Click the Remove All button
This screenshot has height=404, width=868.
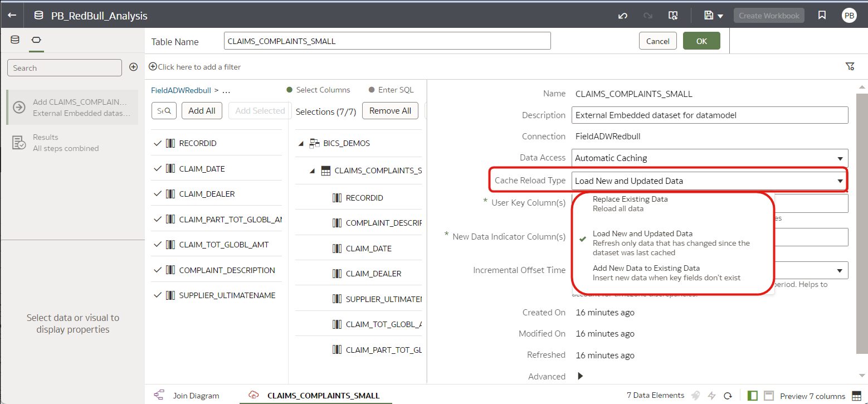click(x=390, y=111)
